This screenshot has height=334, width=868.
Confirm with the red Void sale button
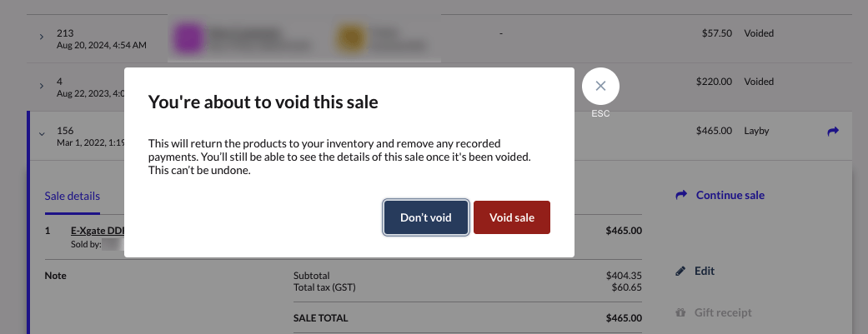pos(512,217)
